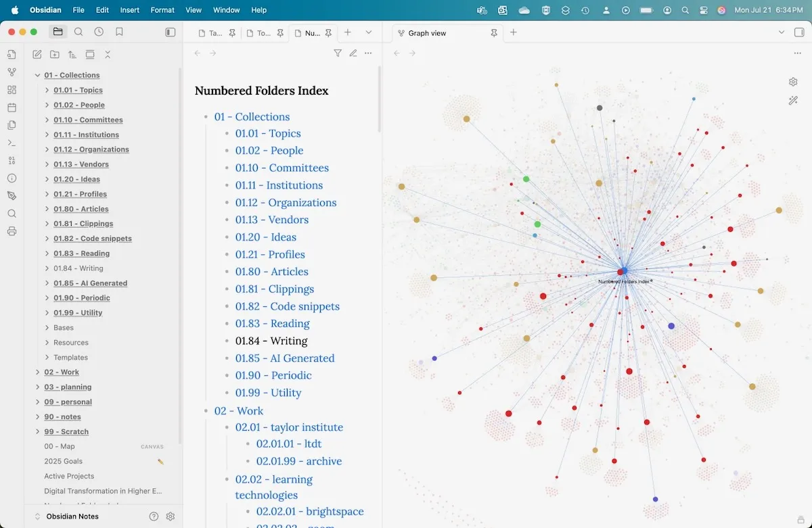
Task: Collapse all folders in file explorer
Action: (108, 55)
